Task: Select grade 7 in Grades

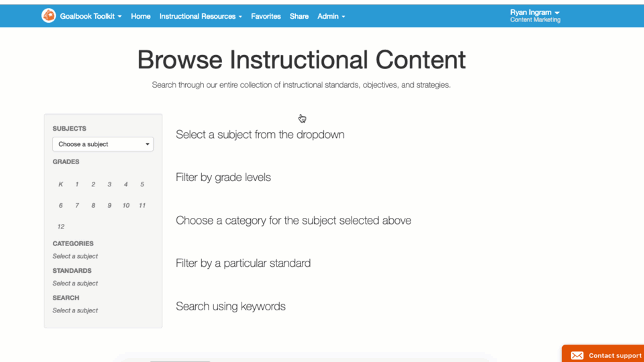Action: click(x=76, y=205)
